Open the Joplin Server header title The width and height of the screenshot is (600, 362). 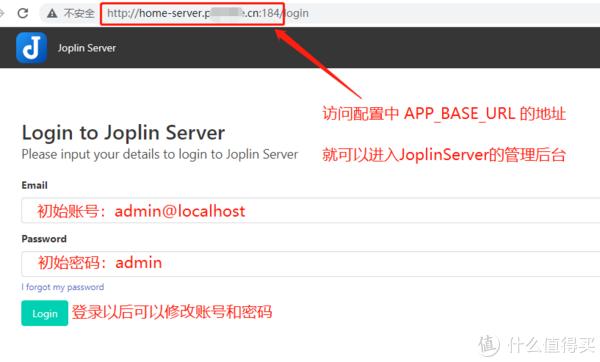pyautogui.click(x=87, y=48)
